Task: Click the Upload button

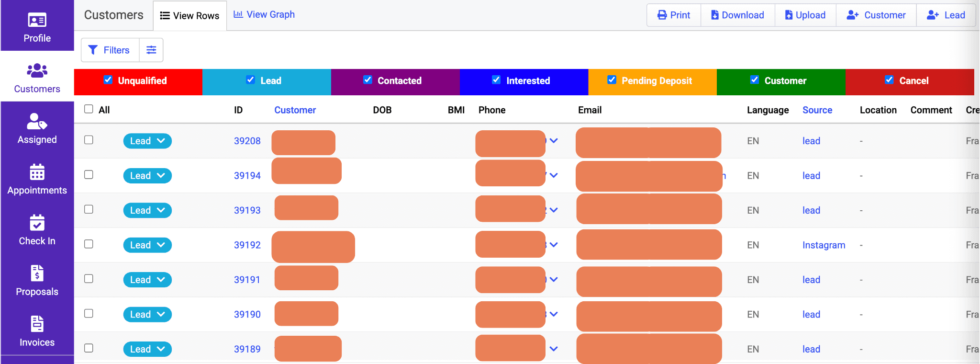Action: 805,15
